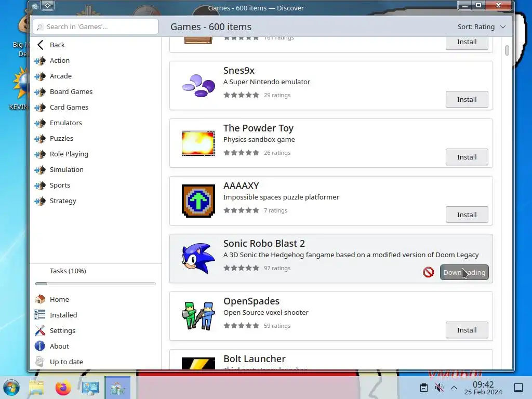This screenshot has height=399, width=532.
Task: Click the Downloading button for Sonic
Action: point(464,272)
